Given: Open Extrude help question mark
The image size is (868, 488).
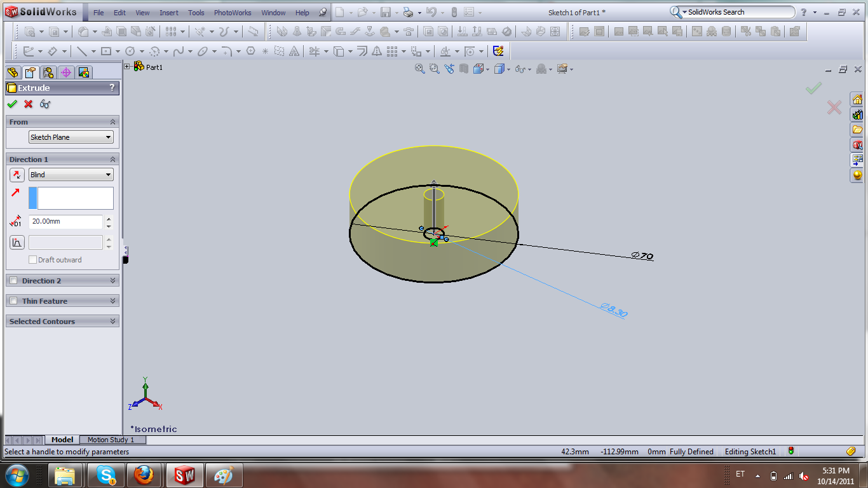Looking at the screenshot, I should (x=112, y=88).
